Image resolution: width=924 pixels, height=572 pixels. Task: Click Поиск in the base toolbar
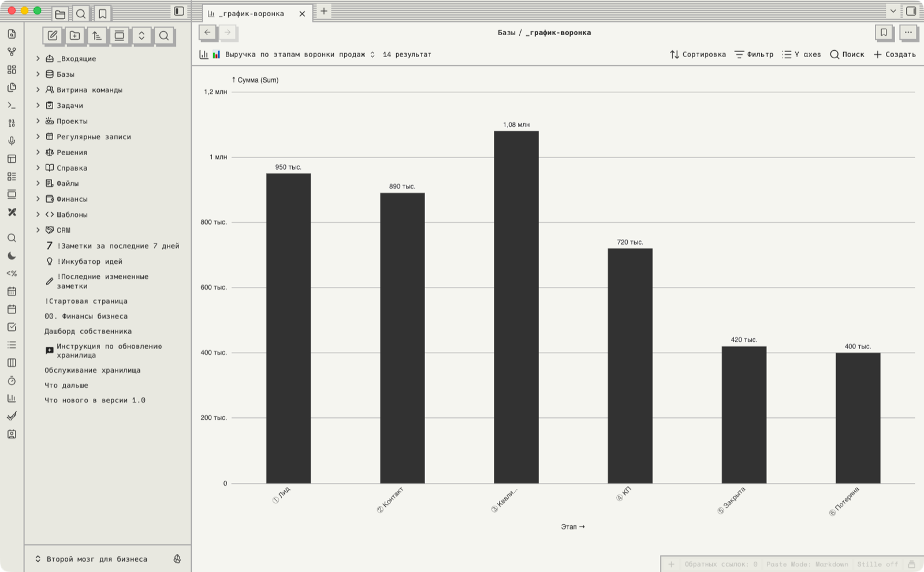847,54
